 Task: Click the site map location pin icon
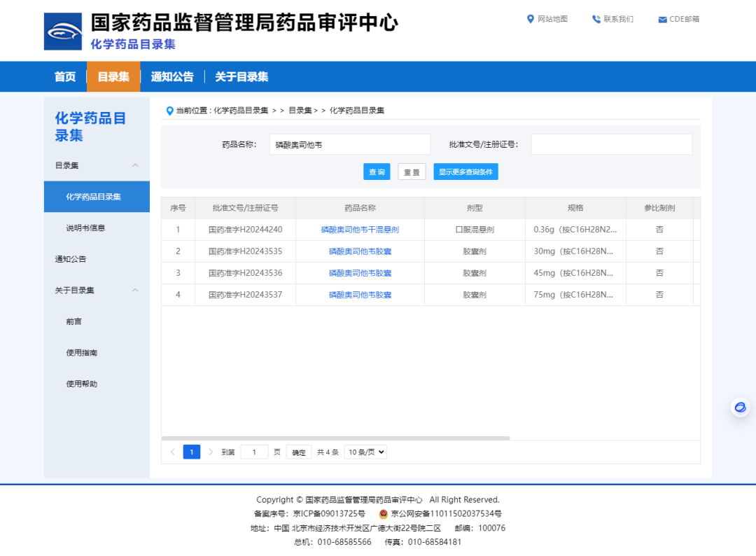pyautogui.click(x=531, y=19)
